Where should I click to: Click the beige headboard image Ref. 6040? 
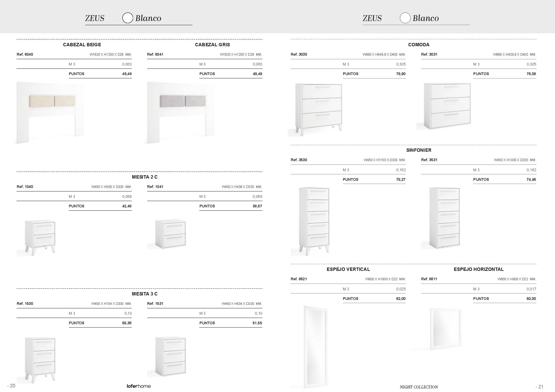click(x=50, y=113)
